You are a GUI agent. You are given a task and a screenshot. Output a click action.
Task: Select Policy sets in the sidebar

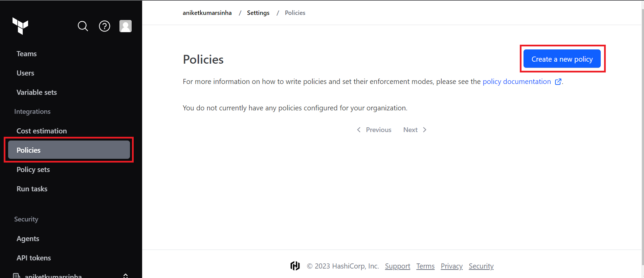[x=33, y=170]
